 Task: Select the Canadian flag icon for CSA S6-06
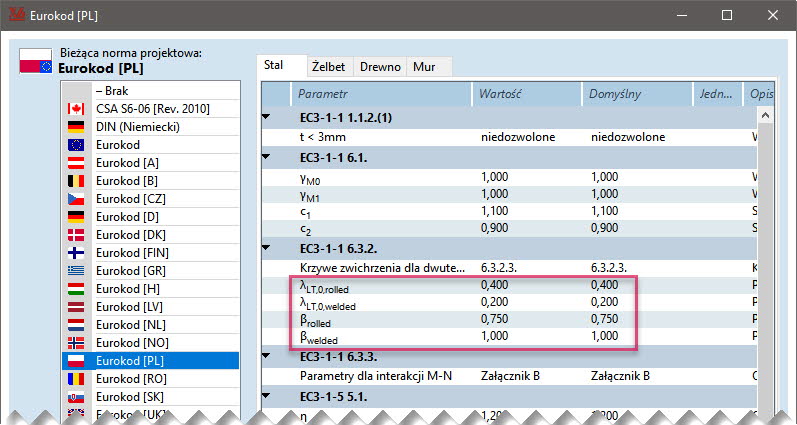(76, 109)
